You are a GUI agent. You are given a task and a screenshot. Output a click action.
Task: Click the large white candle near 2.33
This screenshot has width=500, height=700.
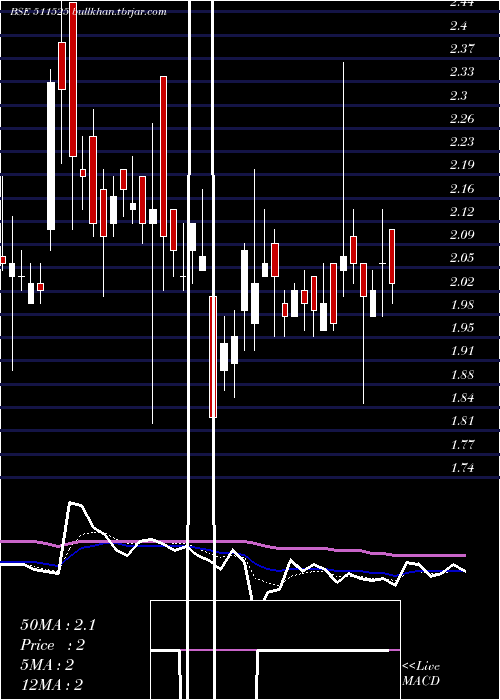point(51,156)
